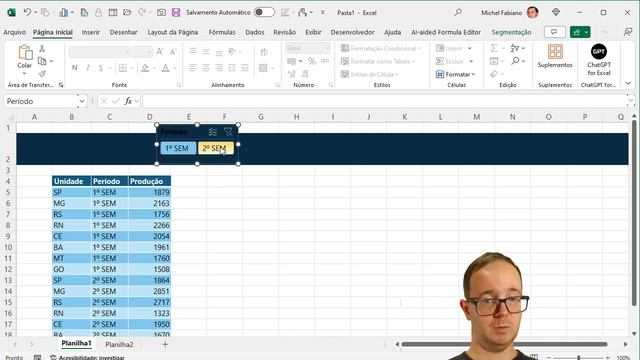Screen dimensions: 640x360
Task: Open clipboard pane dialog launcher
Action: (x=61, y=85)
